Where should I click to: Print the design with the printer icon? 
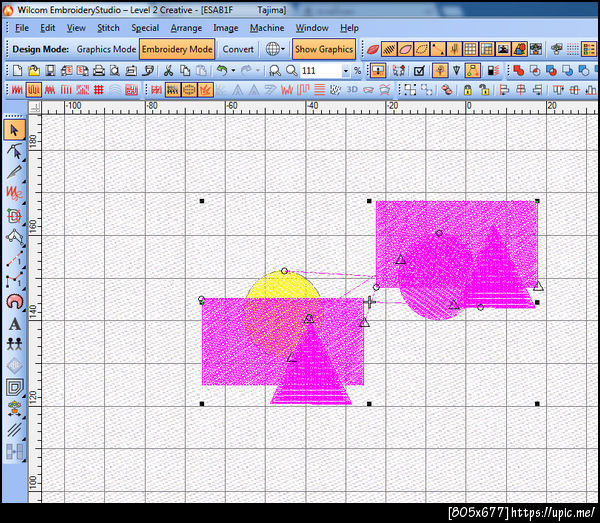99,70
